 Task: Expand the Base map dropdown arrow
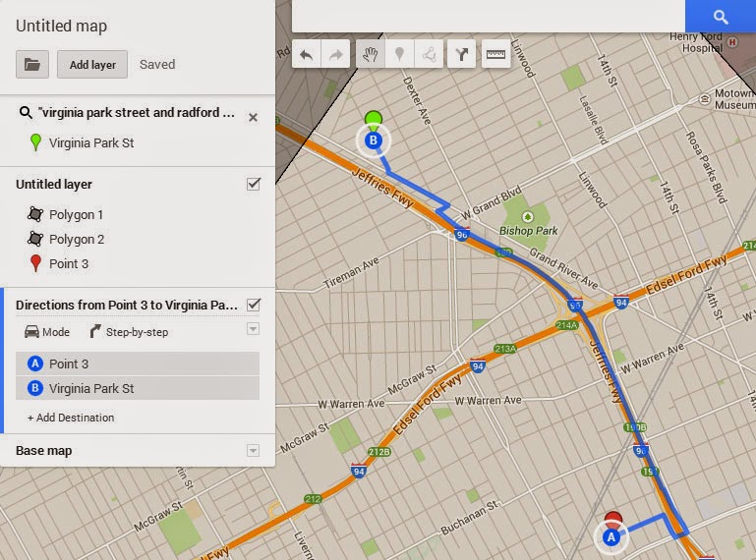tap(253, 451)
